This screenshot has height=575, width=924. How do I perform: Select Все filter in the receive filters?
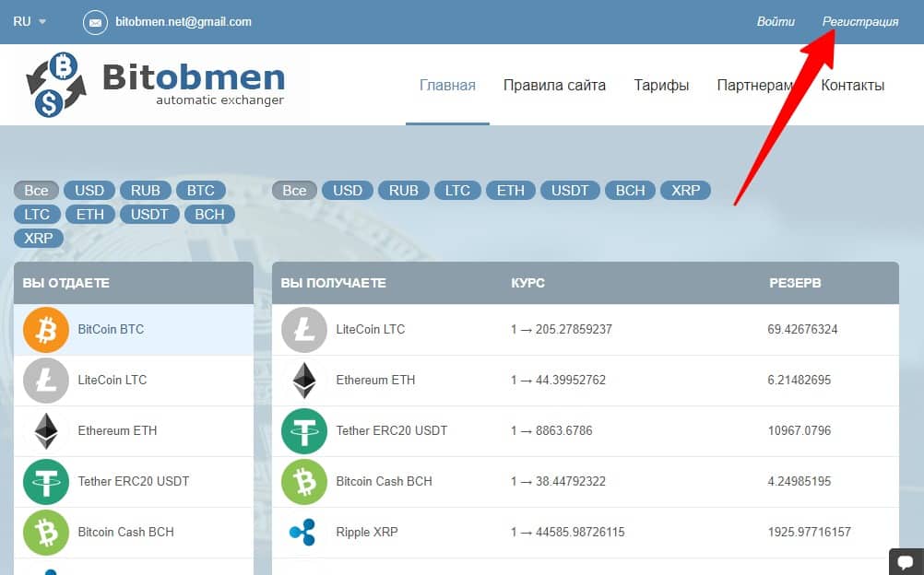294,191
